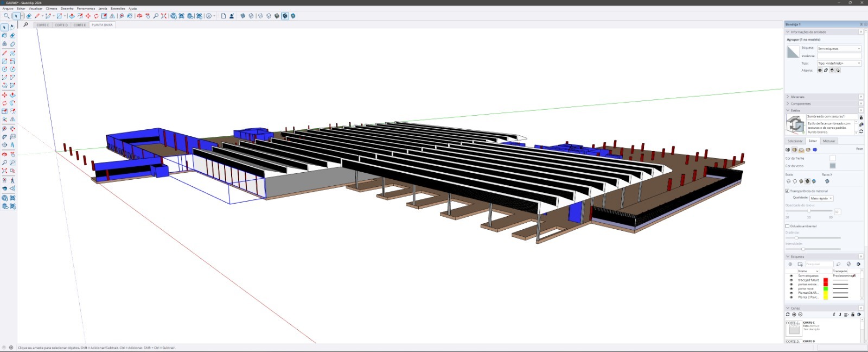Hide the 'porta nova' tag with eye icon
This screenshot has width=868, height=352.
coord(791,289)
